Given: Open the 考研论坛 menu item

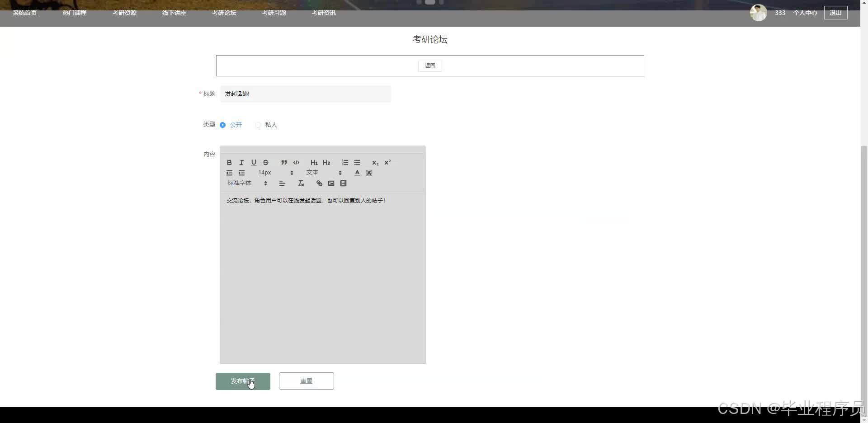Looking at the screenshot, I should click(x=224, y=13).
